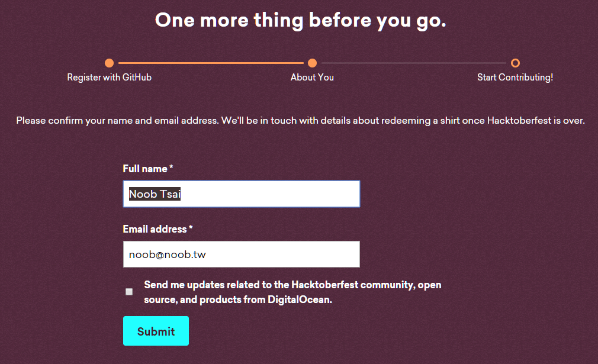598x364 pixels.
Task: Click the filled orange dot on the progress tracker
Action: pos(109,62)
